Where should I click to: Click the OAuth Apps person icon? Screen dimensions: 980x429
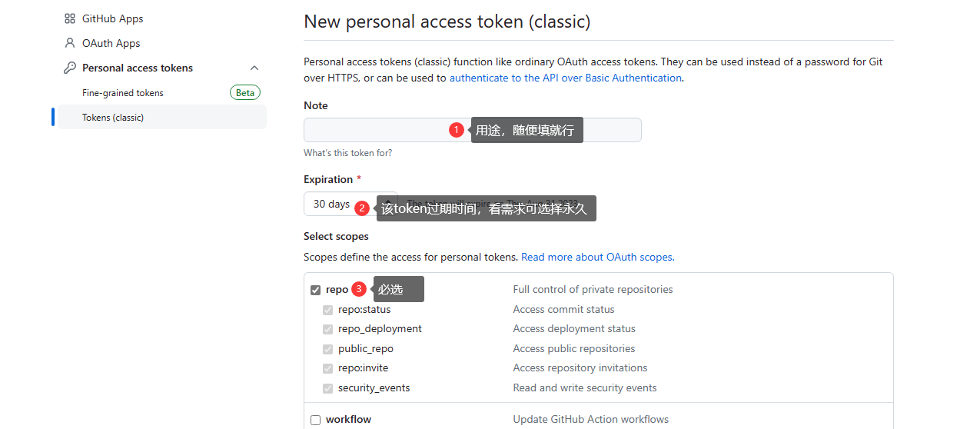(x=70, y=43)
